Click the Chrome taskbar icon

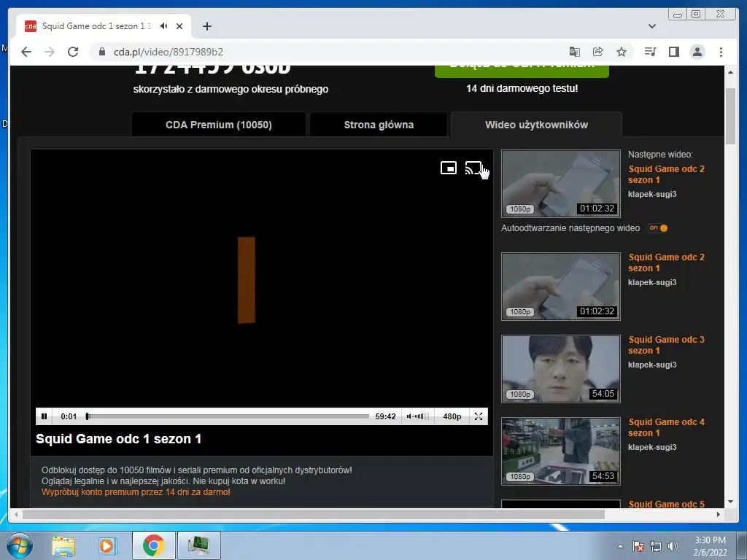pyautogui.click(x=153, y=545)
